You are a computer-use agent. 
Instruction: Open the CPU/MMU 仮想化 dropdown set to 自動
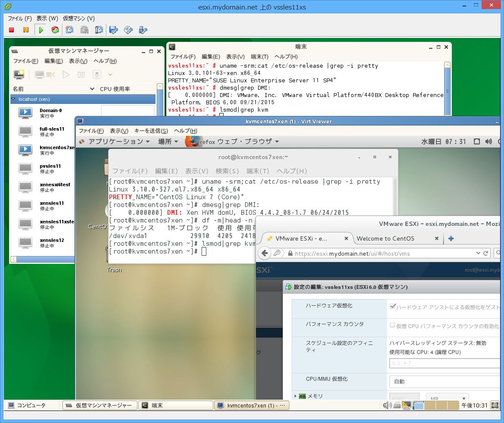445,382
